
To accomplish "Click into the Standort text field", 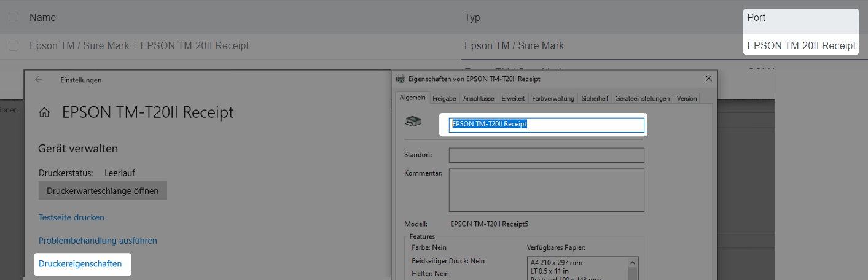I will tap(546, 155).
